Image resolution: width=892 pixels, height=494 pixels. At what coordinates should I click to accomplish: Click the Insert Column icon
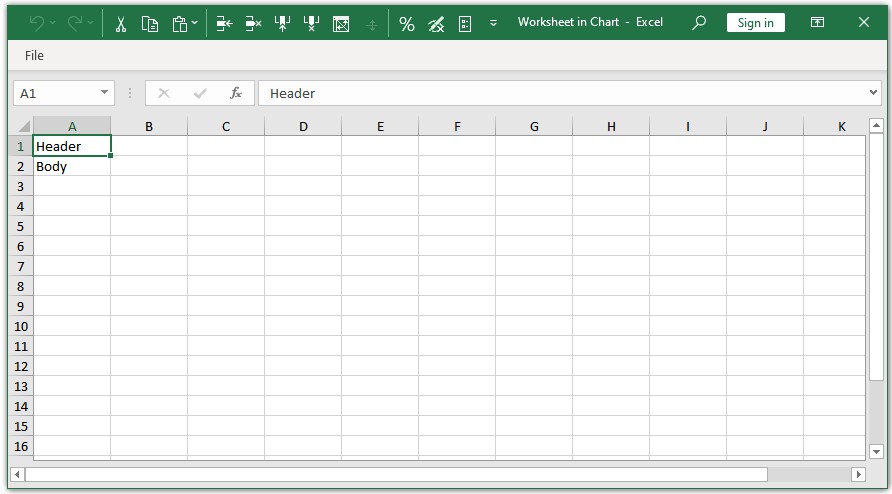click(x=282, y=23)
